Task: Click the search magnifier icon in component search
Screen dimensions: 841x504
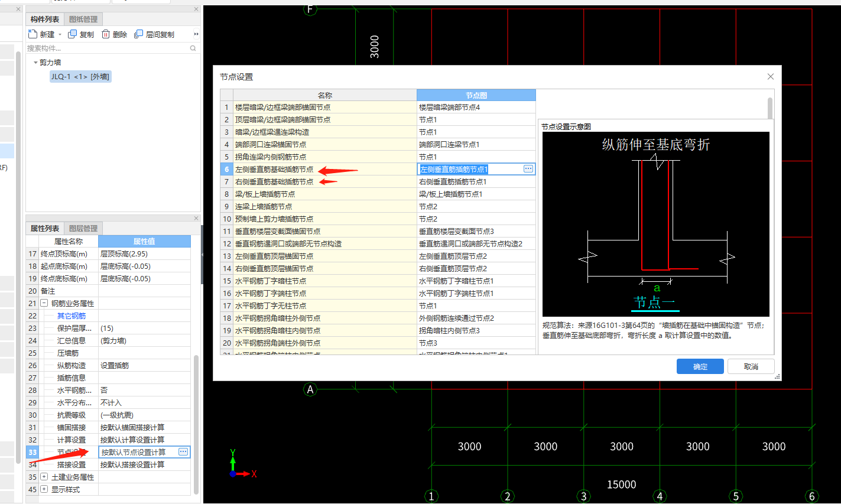Action: 193,48
